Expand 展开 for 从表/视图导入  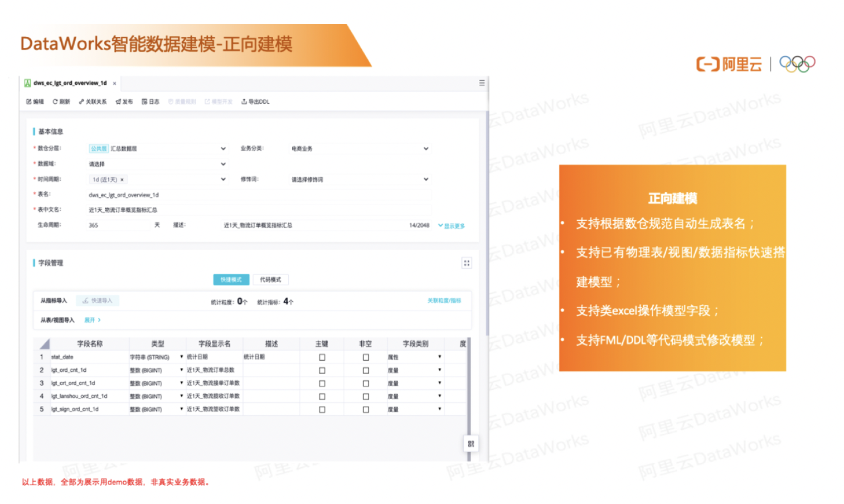[93, 320]
